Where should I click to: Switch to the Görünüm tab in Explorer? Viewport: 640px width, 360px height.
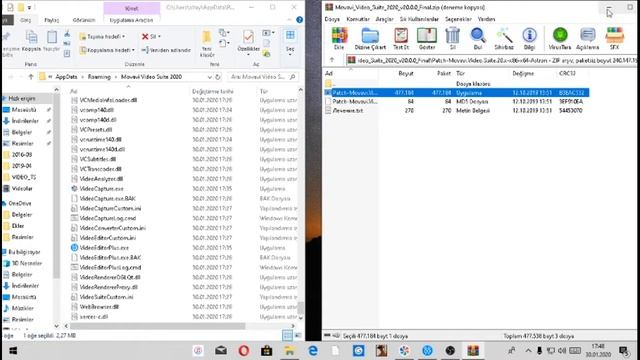tap(84, 20)
